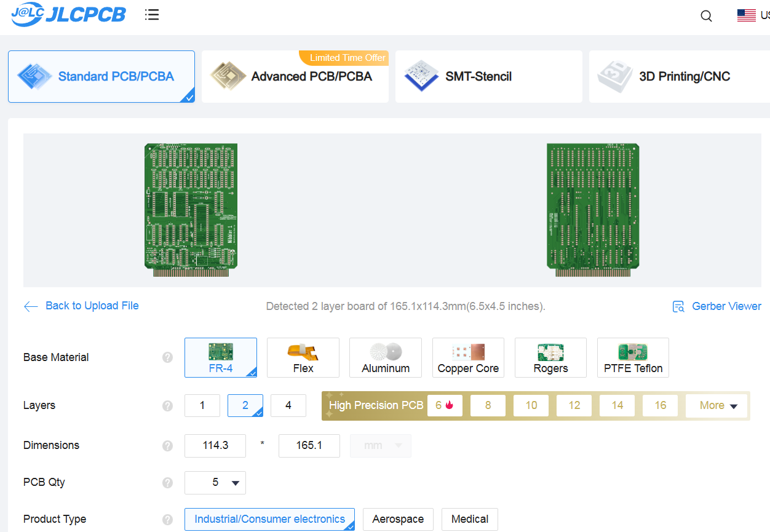
Task: Select 4 layers option
Action: [x=288, y=406]
